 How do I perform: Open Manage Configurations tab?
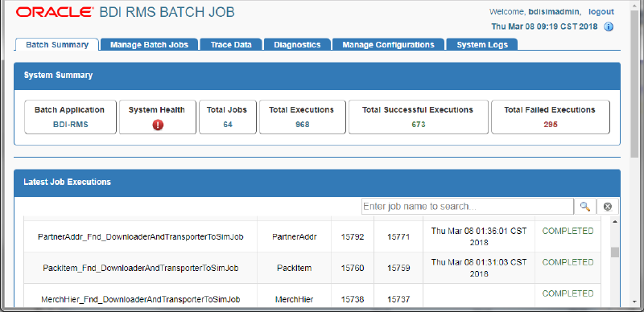(388, 45)
